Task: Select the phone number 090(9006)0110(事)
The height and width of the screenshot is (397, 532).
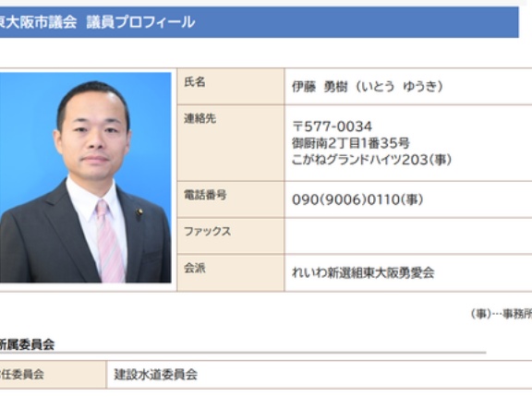Action: pyautogui.click(x=357, y=199)
